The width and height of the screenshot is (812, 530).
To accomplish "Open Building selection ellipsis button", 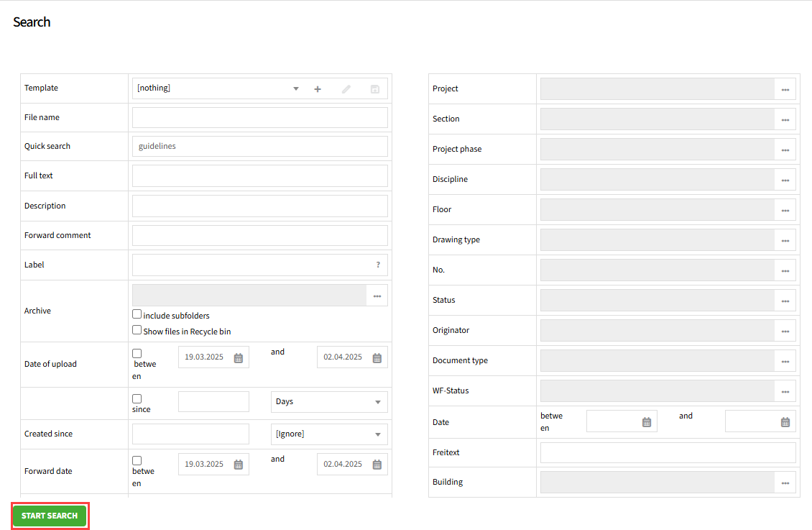I will click(785, 483).
